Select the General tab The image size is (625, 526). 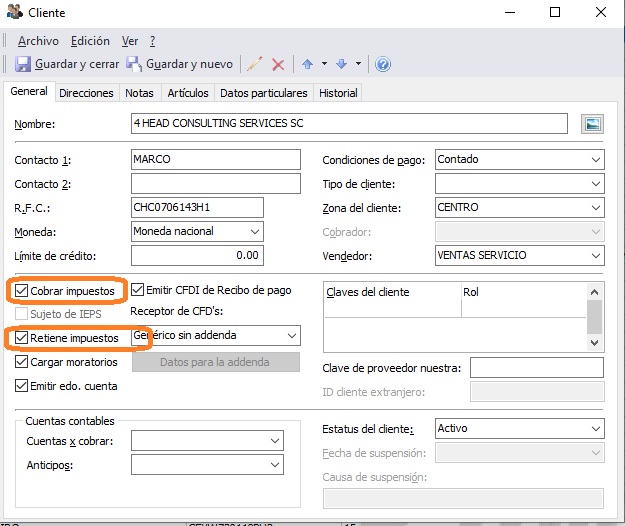pos(29,91)
